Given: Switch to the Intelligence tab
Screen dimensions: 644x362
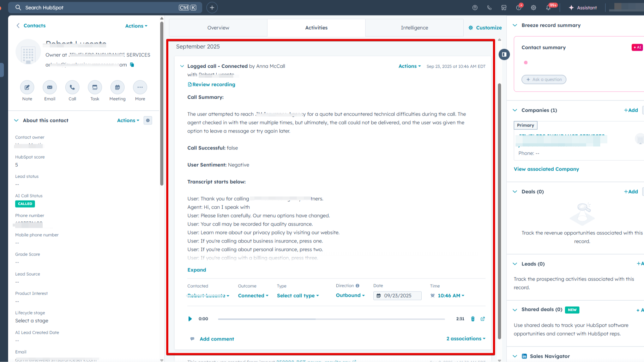Looking at the screenshot, I should tap(414, 27).
